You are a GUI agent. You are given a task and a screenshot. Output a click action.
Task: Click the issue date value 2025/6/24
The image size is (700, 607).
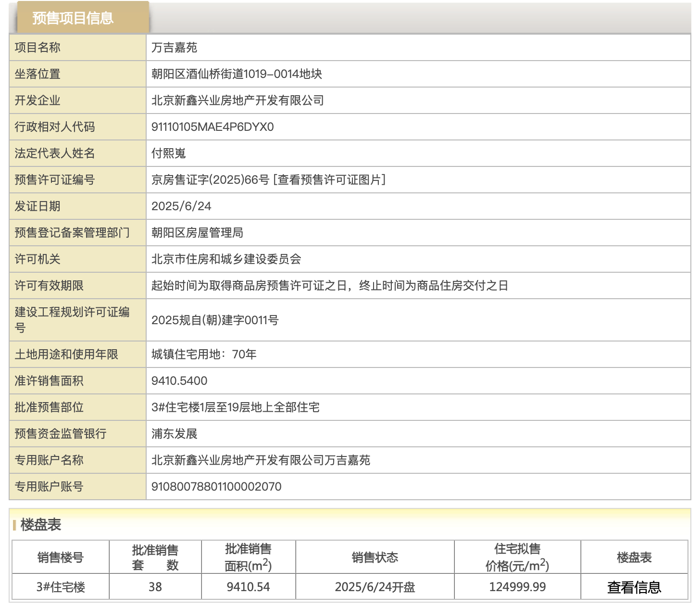(181, 206)
